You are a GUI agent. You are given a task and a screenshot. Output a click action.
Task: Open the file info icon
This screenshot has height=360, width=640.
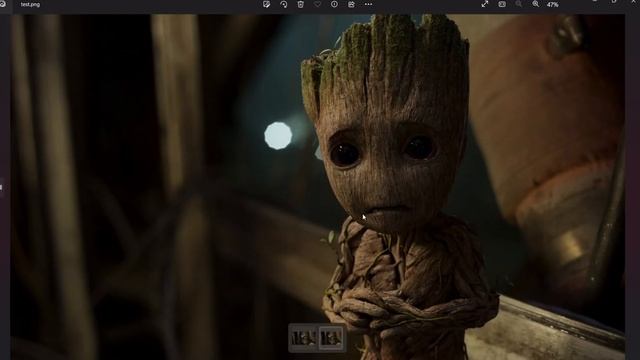(x=334, y=4)
